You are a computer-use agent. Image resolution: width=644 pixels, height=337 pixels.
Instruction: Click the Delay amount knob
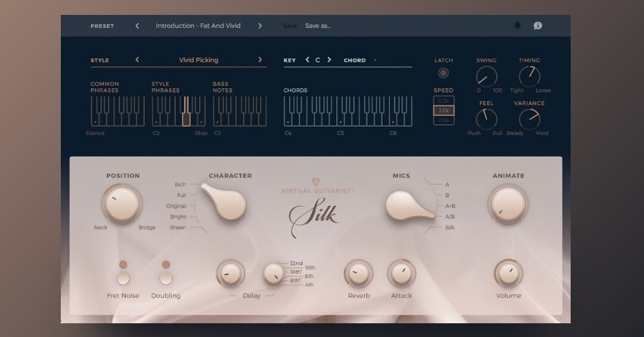(230, 273)
